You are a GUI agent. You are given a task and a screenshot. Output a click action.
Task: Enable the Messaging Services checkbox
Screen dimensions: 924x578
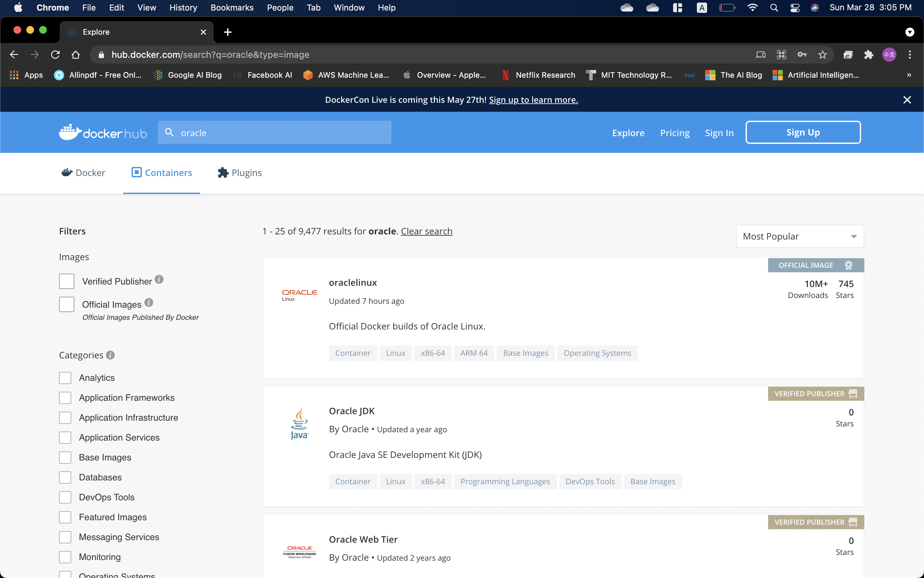65,537
